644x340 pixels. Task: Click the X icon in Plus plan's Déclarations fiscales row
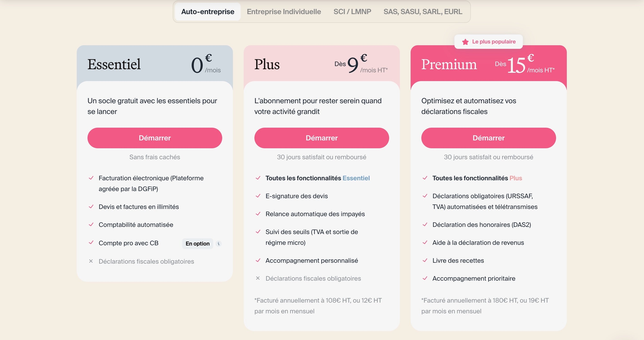(x=258, y=278)
